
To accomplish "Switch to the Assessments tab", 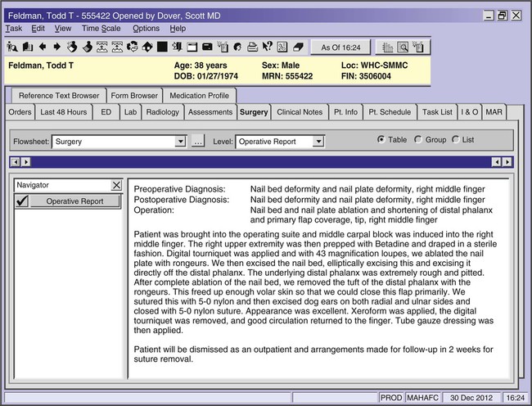I will tap(210, 112).
